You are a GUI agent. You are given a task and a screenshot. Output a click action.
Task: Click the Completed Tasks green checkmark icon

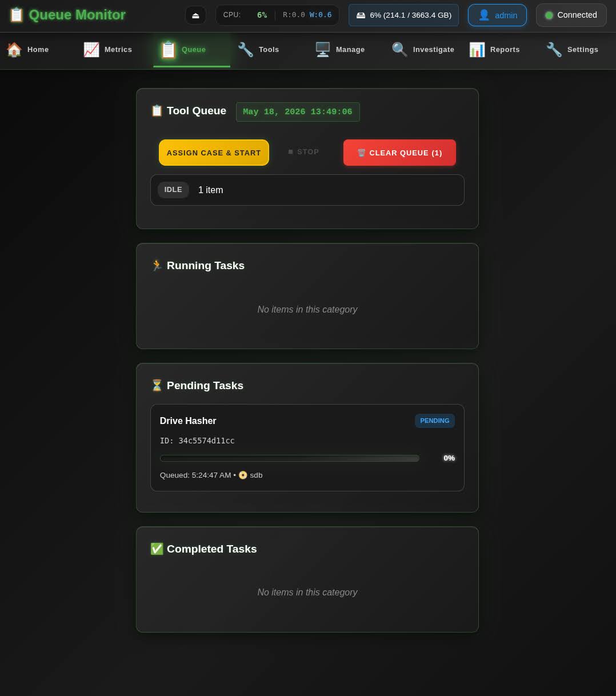(x=157, y=549)
